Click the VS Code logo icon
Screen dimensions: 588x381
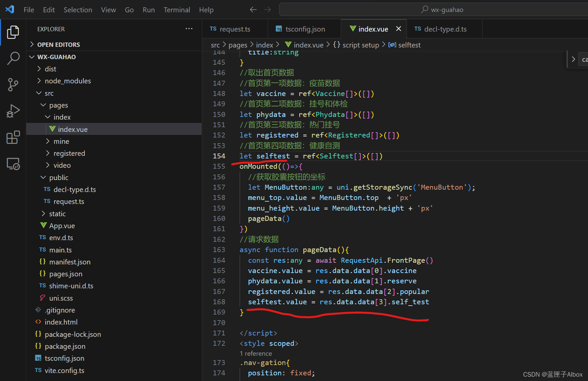[10, 9]
